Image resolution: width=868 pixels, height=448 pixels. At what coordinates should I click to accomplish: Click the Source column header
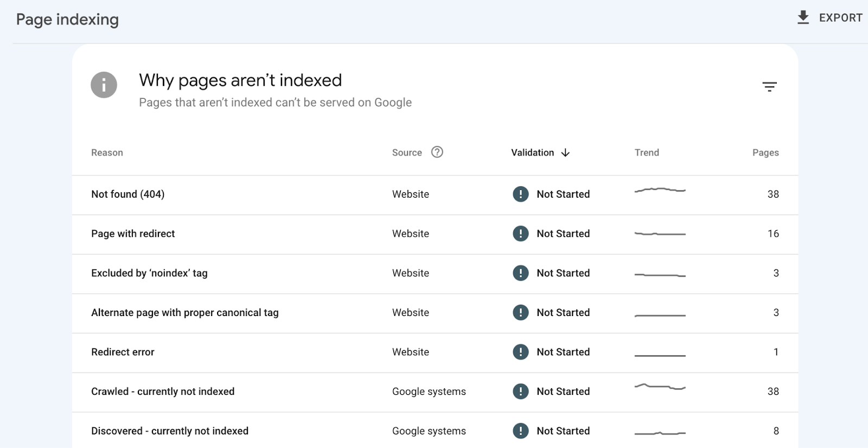click(x=407, y=153)
